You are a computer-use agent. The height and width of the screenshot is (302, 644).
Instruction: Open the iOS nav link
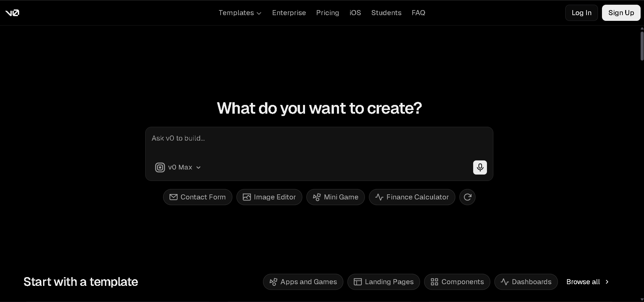pyautogui.click(x=355, y=13)
